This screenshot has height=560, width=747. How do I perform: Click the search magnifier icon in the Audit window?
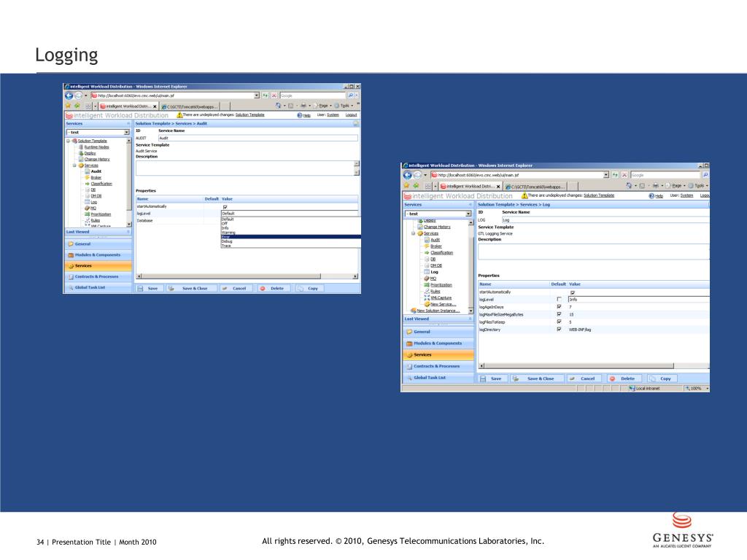point(351,96)
